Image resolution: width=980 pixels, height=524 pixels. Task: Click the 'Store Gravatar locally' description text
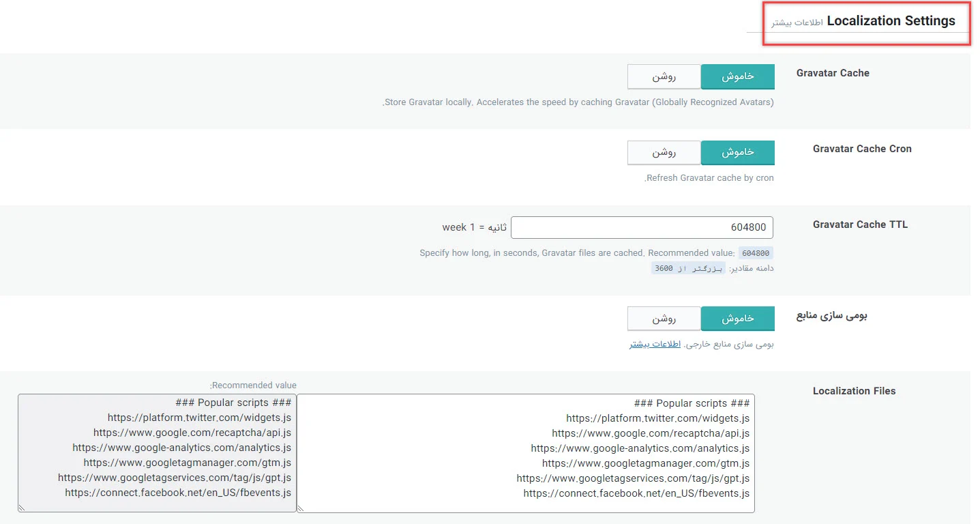(578, 102)
